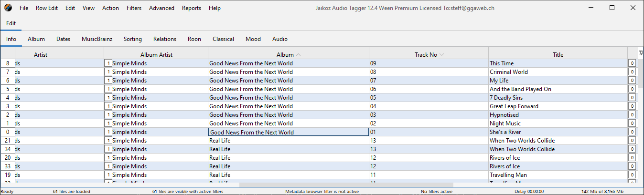Open the column chooser icon beside Title header
Screen dimensions: 644x195
[641, 52]
